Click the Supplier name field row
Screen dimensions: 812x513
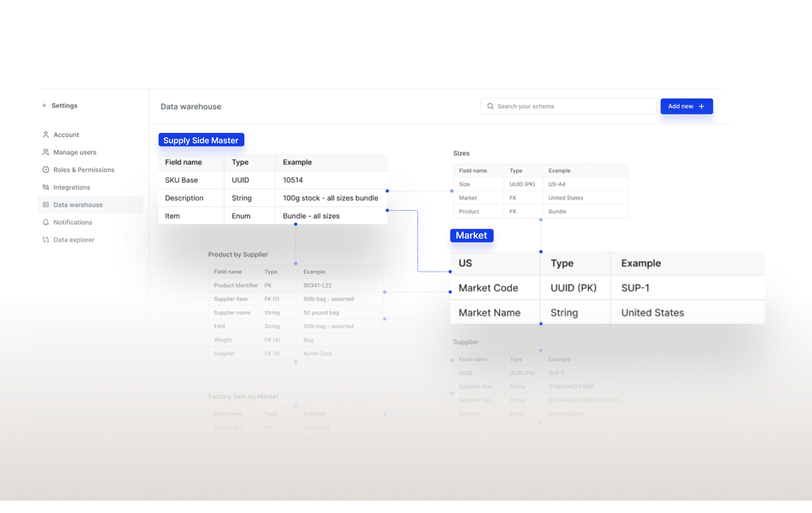pos(296,313)
